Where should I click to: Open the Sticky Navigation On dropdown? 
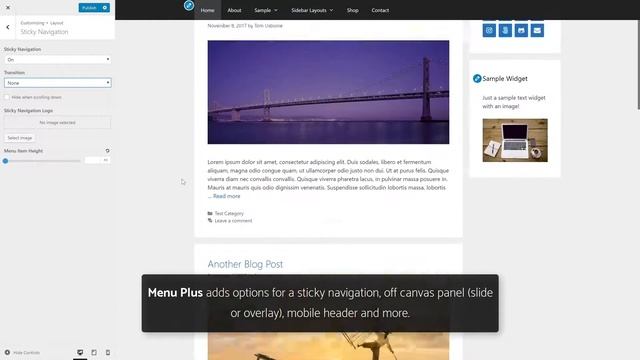click(58, 60)
